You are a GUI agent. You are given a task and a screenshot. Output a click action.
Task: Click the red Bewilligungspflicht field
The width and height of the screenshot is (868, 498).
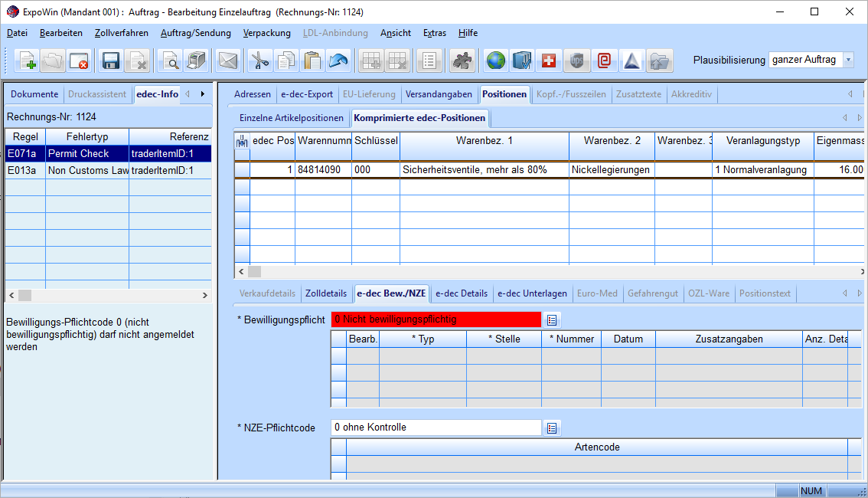pyautogui.click(x=436, y=319)
